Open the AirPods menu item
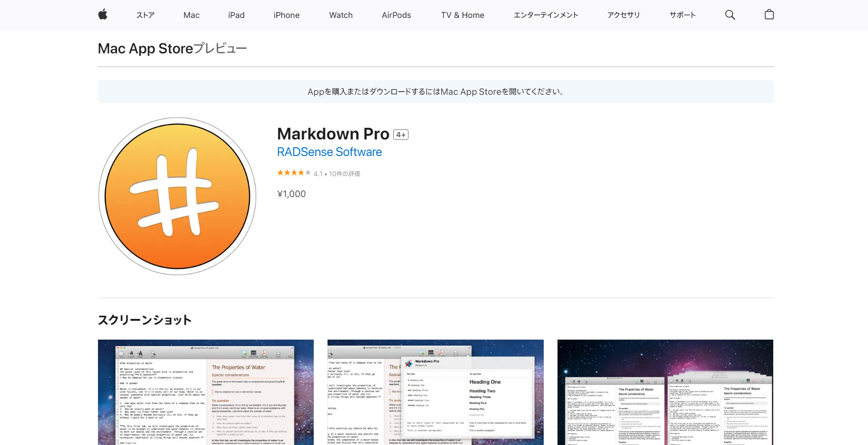Image resolution: width=868 pixels, height=445 pixels. pos(396,15)
